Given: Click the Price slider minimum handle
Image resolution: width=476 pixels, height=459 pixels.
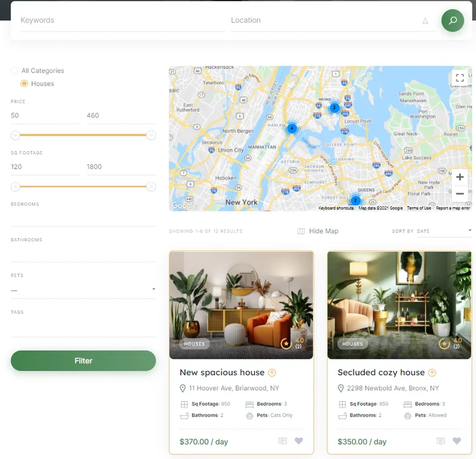Looking at the screenshot, I should point(15,135).
